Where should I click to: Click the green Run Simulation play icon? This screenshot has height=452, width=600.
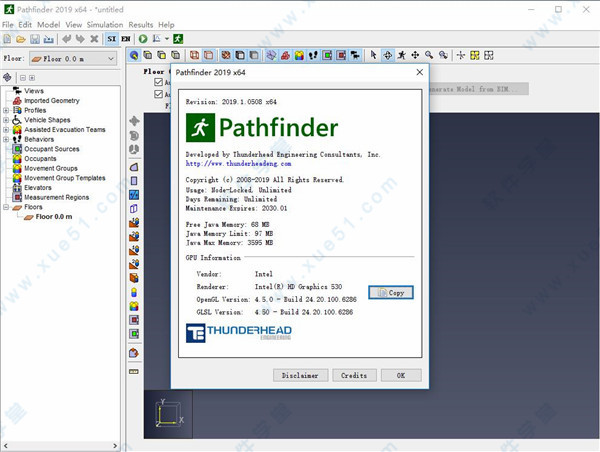(x=143, y=39)
